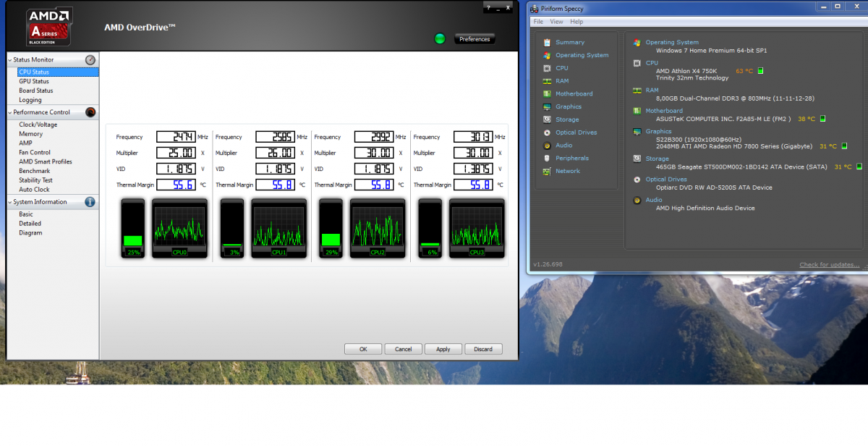868x446 pixels.
Task: Choose the RAM icon in Speccy sidebar
Action: tap(547, 81)
